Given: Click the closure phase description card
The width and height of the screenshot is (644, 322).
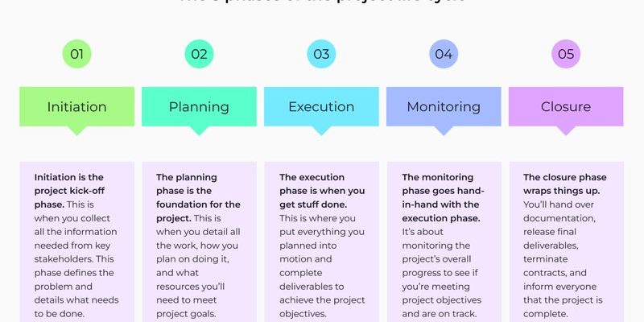Looking at the screenshot, I should click(x=567, y=242).
